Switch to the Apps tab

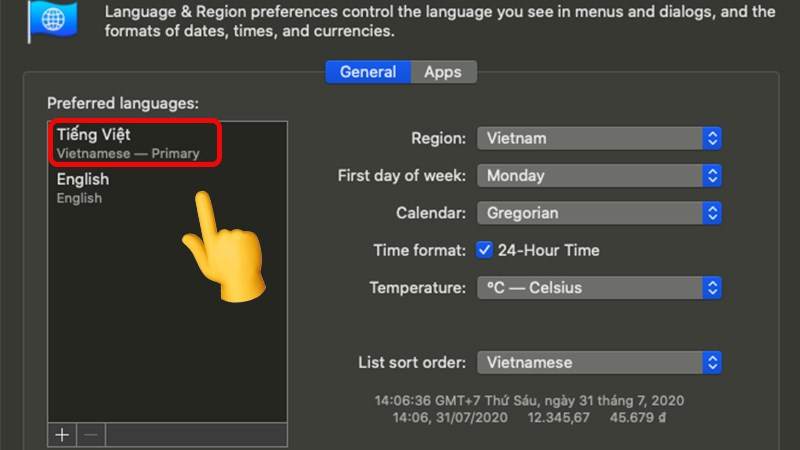(443, 72)
